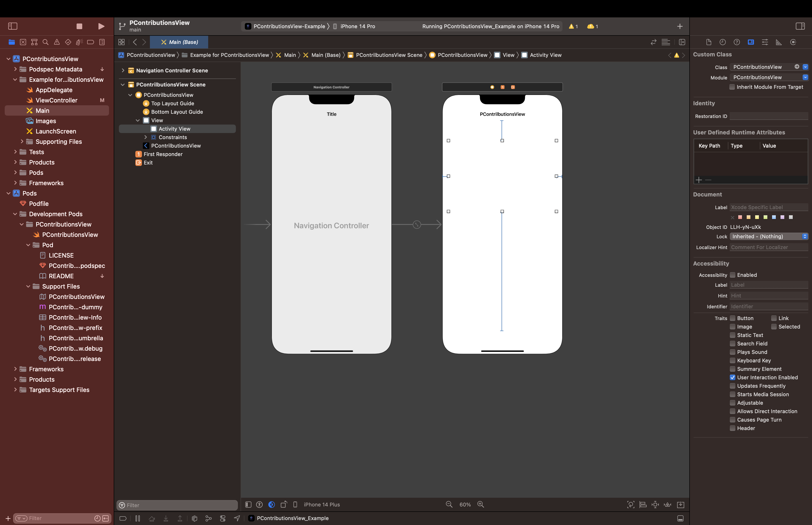Show the Size inspector
This screenshot has width=812, height=525.
[x=779, y=42]
